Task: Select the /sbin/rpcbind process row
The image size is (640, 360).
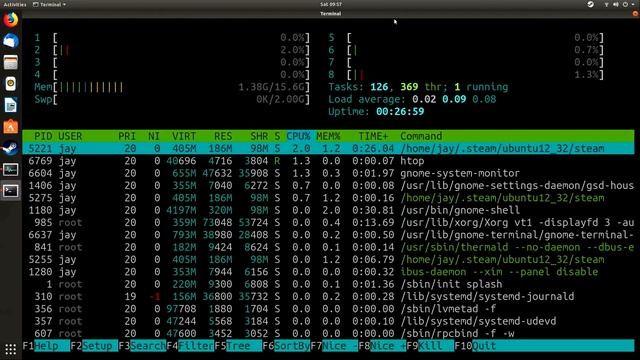Action: (x=328, y=333)
